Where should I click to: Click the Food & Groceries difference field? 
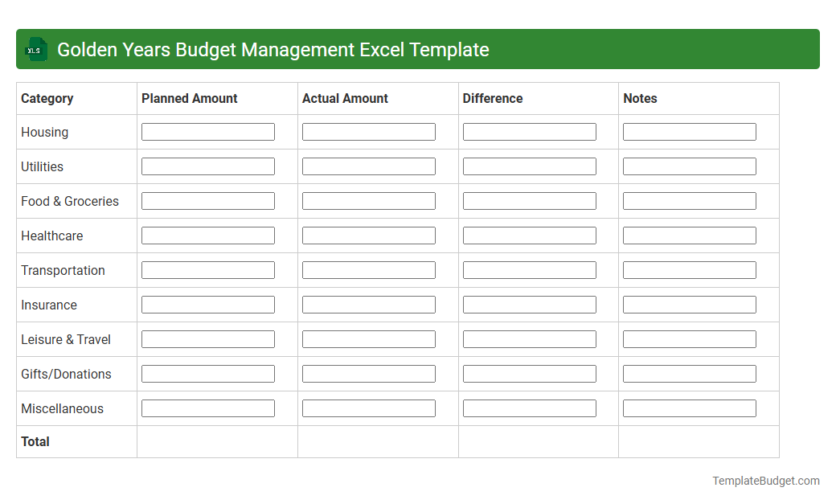(x=529, y=200)
